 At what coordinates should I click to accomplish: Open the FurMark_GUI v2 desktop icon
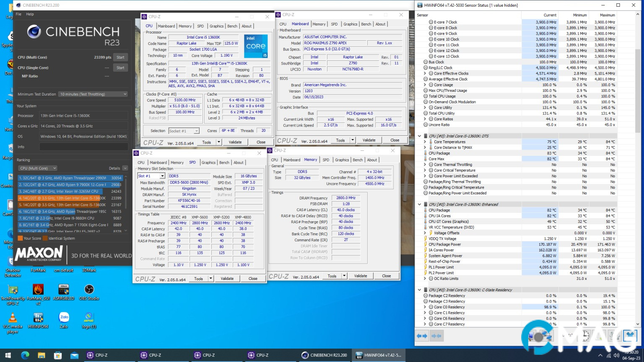coord(38,290)
